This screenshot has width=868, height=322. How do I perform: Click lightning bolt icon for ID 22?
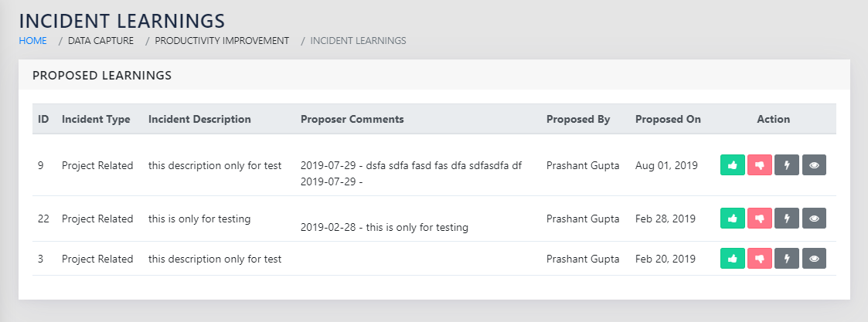[787, 219]
